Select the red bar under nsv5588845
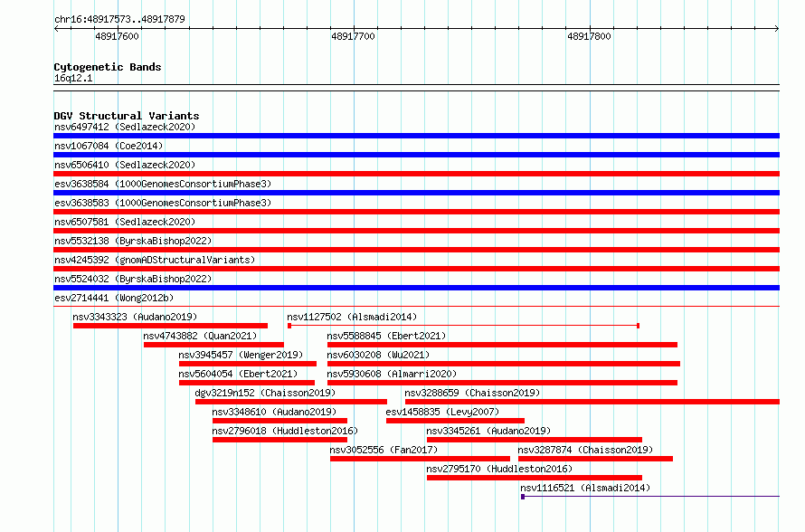This screenshot has width=805, height=532. click(x=503, y=345)
